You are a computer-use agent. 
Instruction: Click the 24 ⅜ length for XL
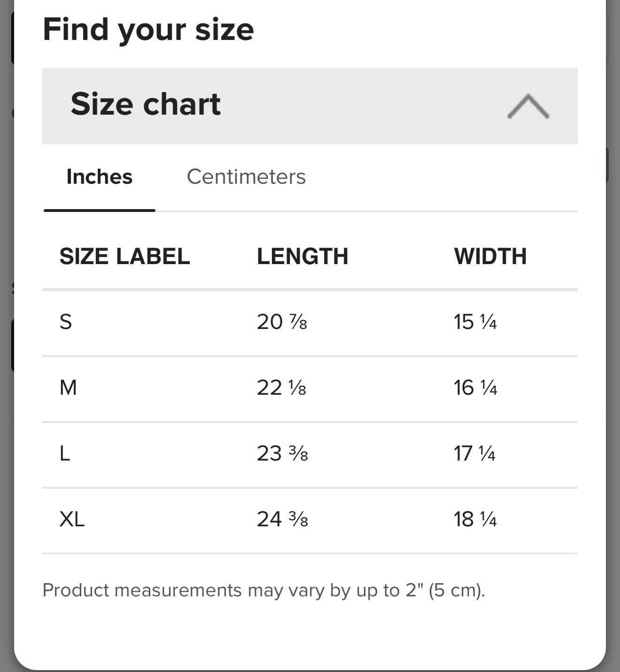282,519
